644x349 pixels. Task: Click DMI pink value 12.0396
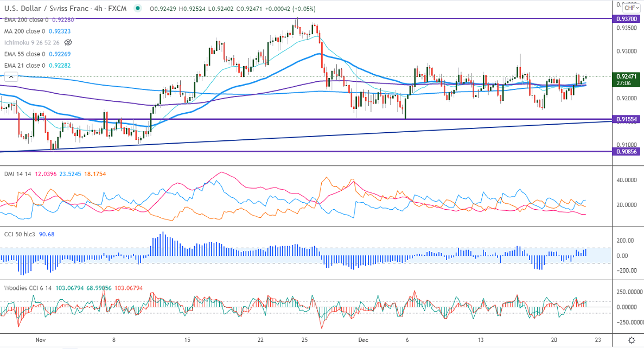coord(46,174)
